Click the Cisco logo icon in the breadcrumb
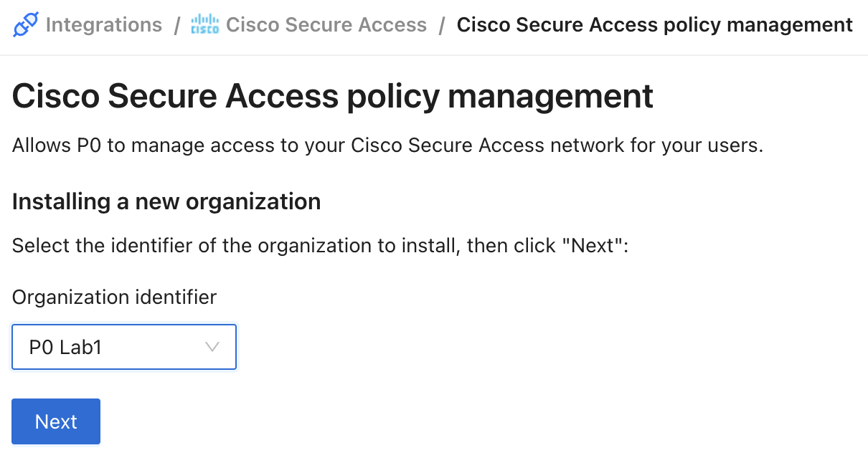The image size is (868, 463). point(204,24)
